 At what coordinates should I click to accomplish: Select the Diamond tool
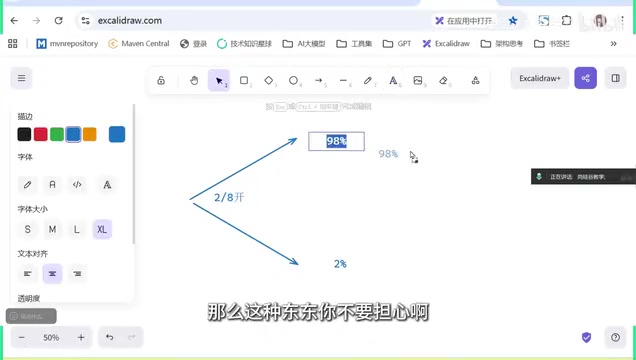point(269,80)
